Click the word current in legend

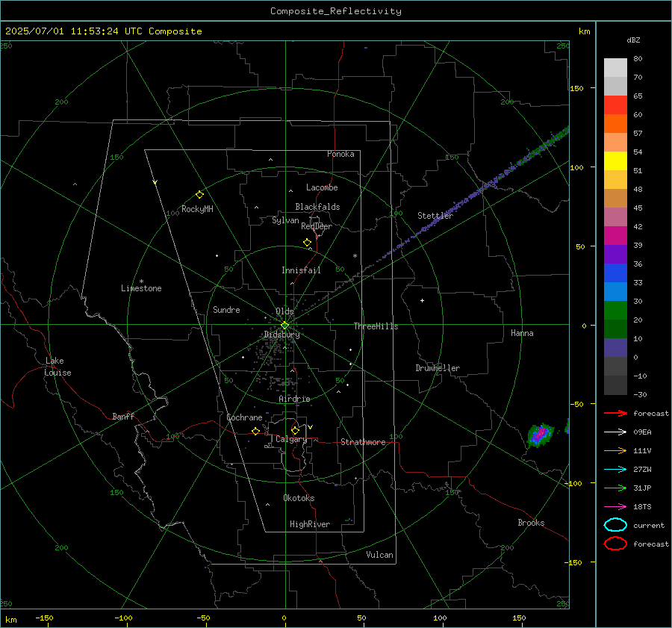pos(649,525)
